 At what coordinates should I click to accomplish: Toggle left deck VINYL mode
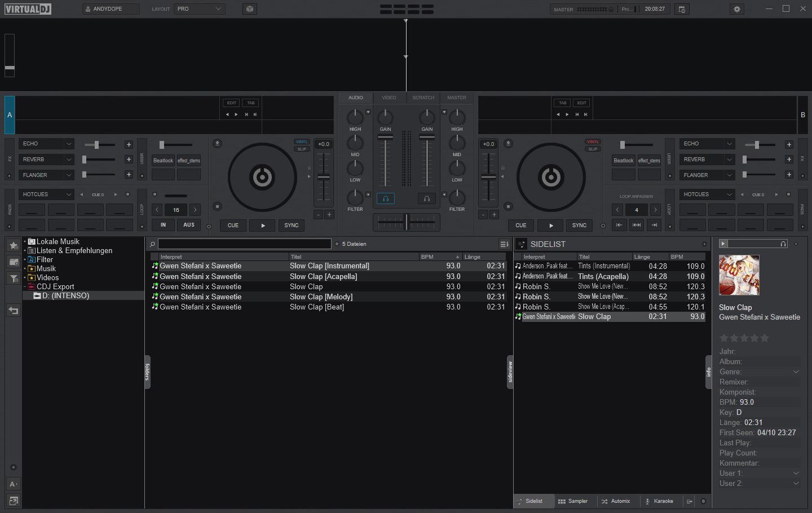tap(302, 142)
